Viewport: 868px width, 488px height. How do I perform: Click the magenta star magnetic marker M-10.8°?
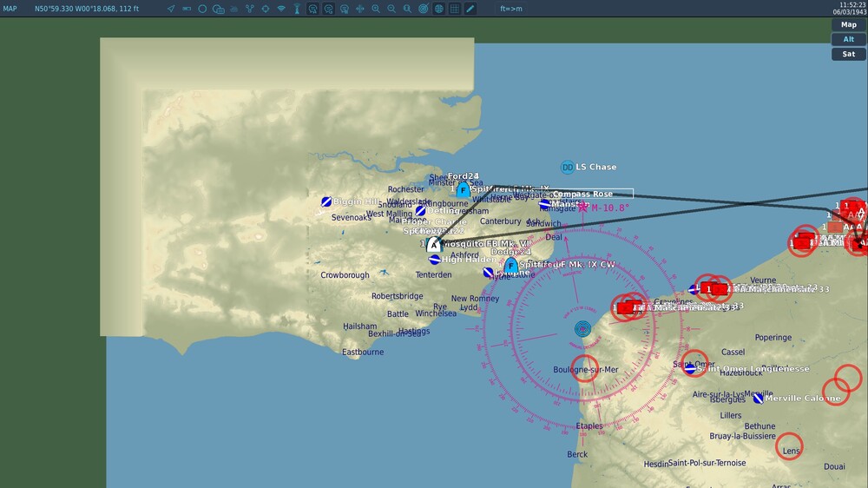tap(583, 208)
